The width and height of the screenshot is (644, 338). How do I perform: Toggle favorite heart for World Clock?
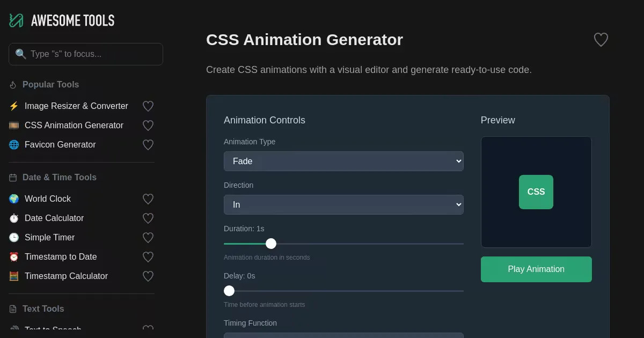click(148, 199)
